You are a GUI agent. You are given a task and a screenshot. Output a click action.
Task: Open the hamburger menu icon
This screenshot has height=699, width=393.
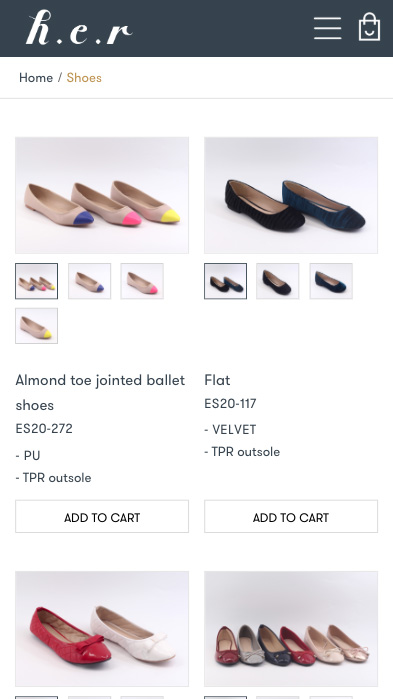328,28
